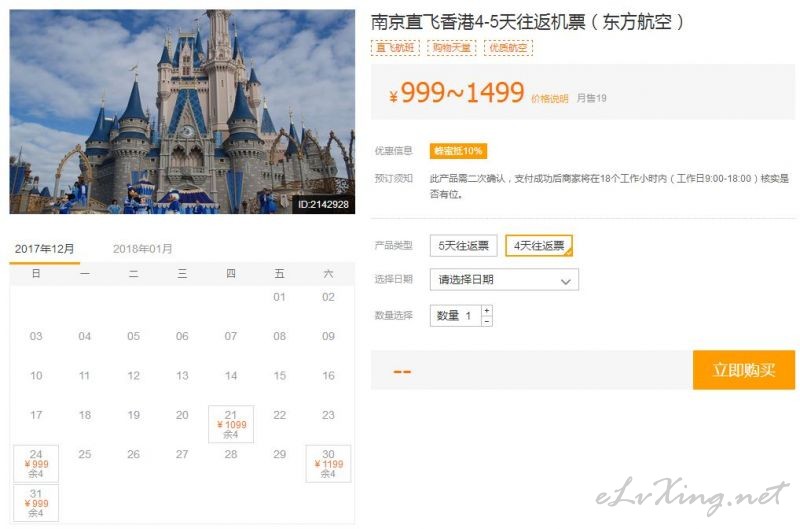Click the 购物天堂 tag
800x529 pixels.
point(452,48)
